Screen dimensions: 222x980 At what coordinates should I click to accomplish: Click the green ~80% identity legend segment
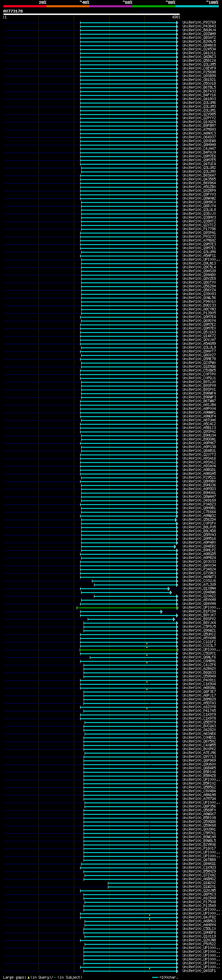coord(154,6)
